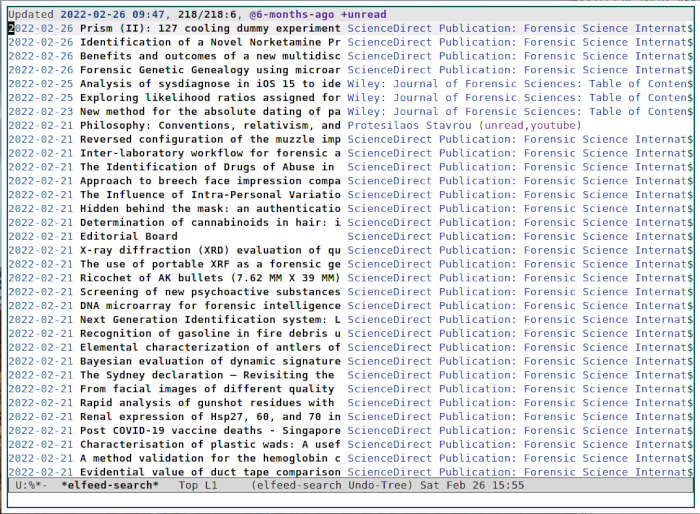Viewport: 700px width, 514px height.
Task: Select 'The use of portable XRF' entry
Action: pyautogui.click(x=210, y=264)
